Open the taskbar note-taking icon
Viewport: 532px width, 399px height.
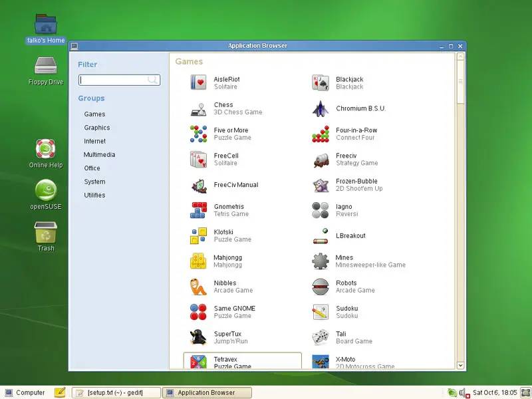(60, 392)
